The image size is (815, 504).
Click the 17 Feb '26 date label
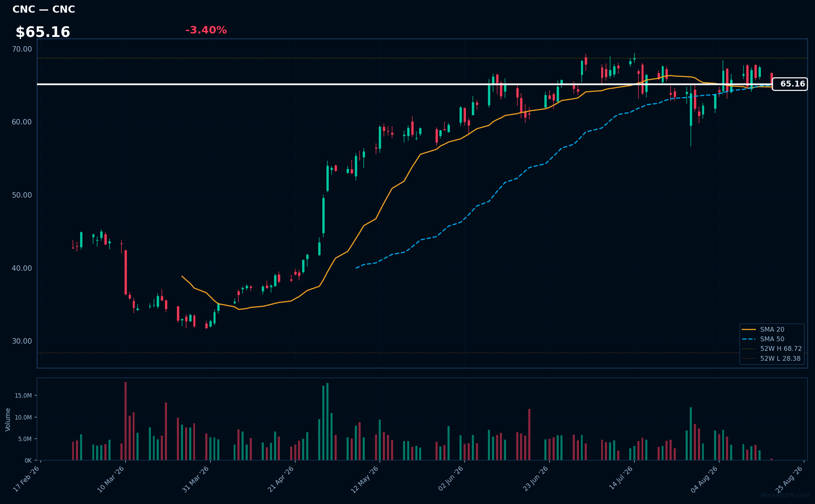pyautogui.click(x=26, y=479)
